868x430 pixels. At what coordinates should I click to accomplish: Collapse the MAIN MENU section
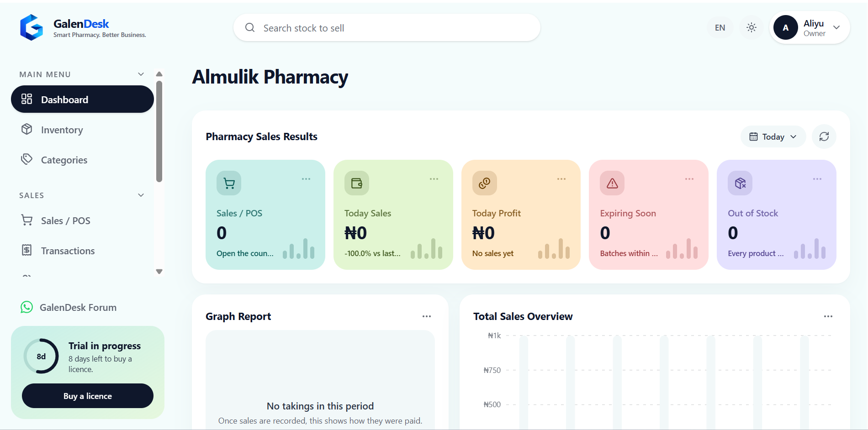pyautogui.click(x=141, y=74)
